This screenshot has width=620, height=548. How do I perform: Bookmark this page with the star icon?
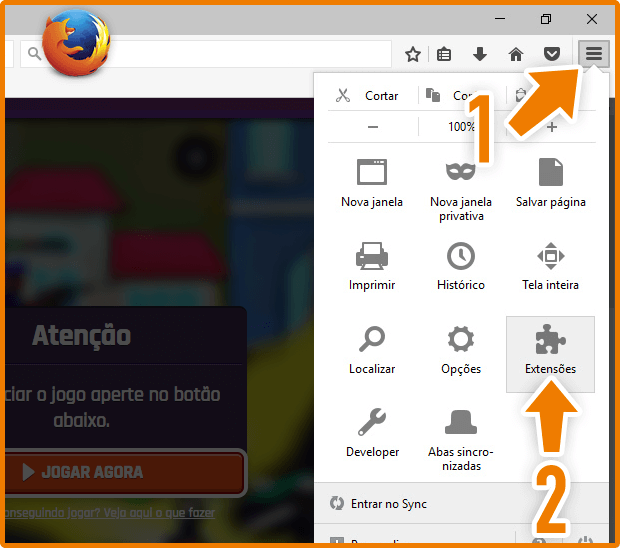pos(413,54)
